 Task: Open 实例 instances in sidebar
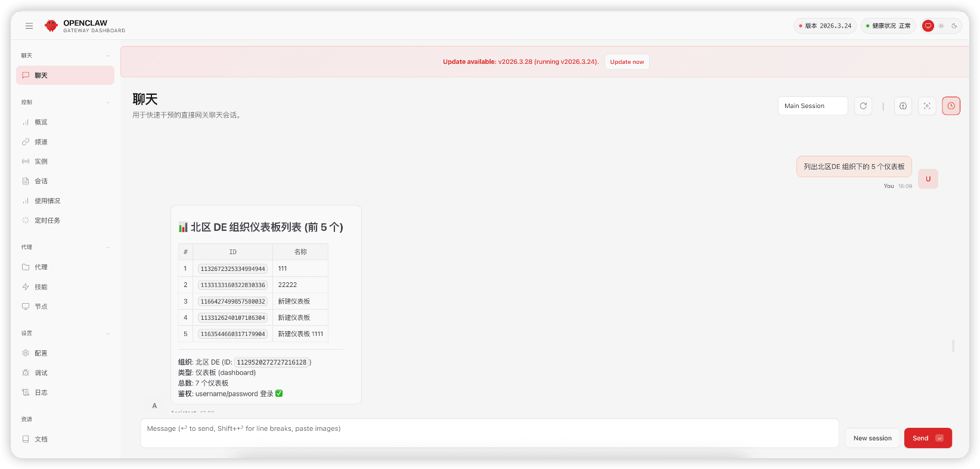[66, 162]
